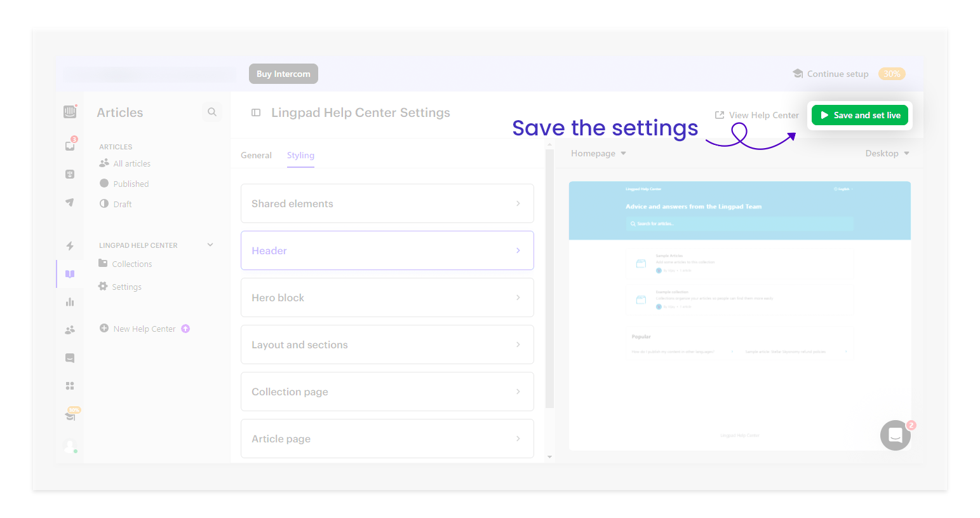
Task: Expand the Hero block section
Action: pyautogui.click(x=387, y=297)
